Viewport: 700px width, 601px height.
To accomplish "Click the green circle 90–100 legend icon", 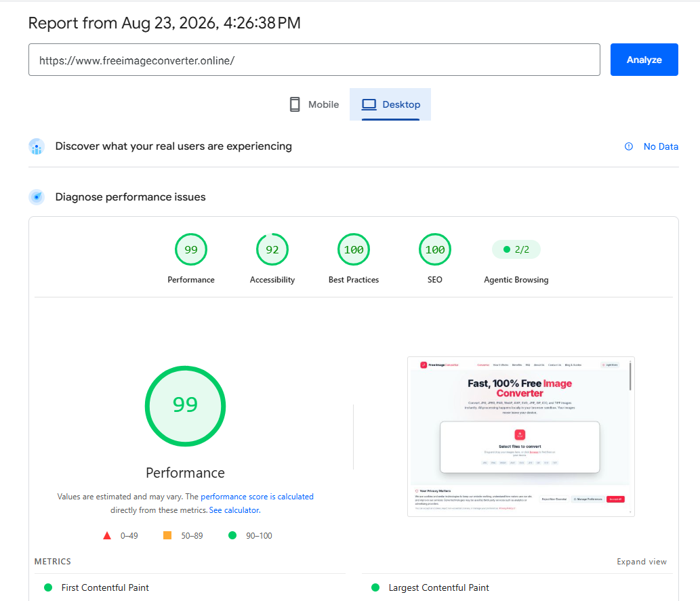I will [x=232, y=535].
